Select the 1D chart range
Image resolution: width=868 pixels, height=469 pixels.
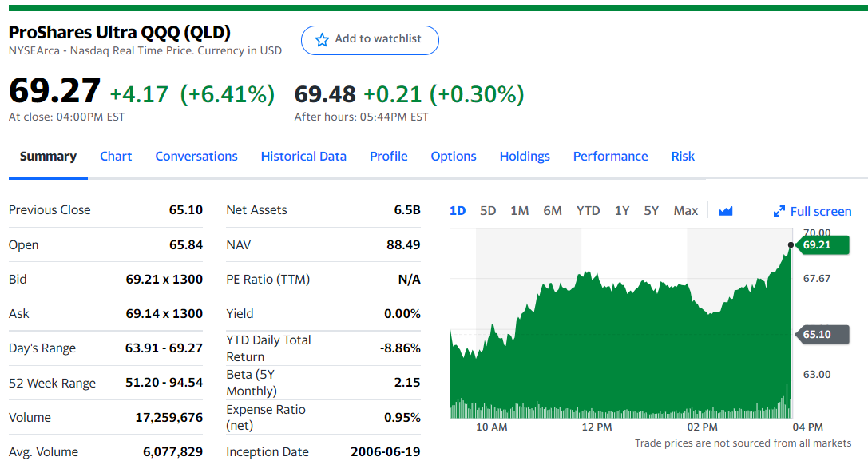point(458,211)
